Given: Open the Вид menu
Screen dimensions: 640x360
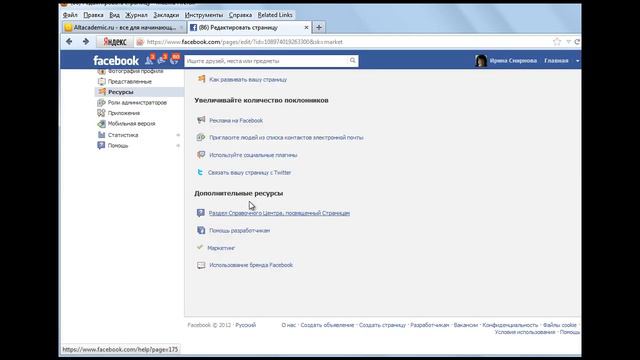Looking at the screenshot, I should 114,15.
